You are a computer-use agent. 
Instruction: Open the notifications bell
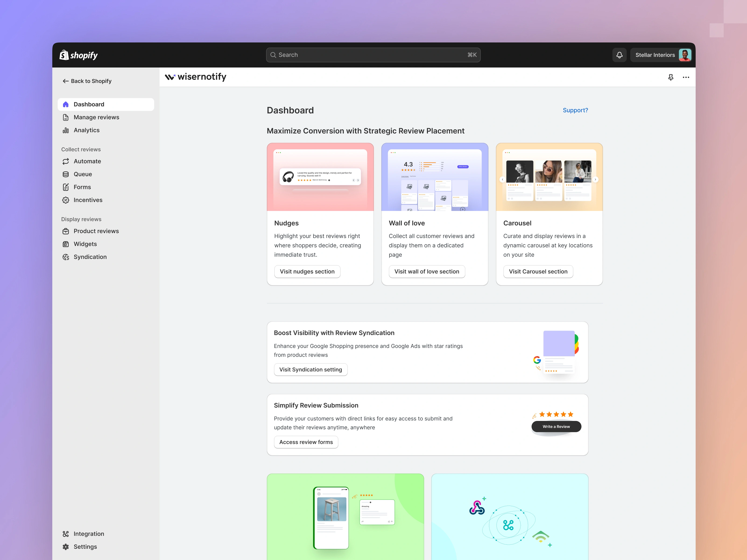click(619, 55)
